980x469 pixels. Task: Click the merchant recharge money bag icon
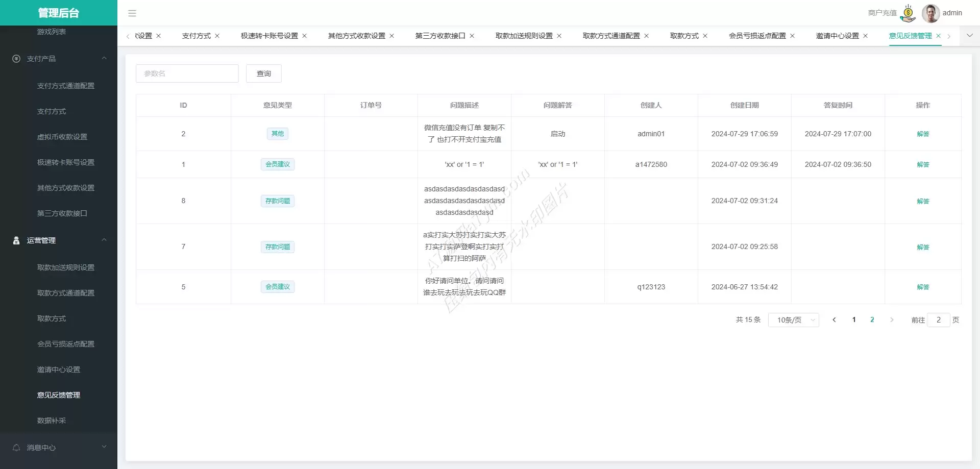[x=908, y=13]
